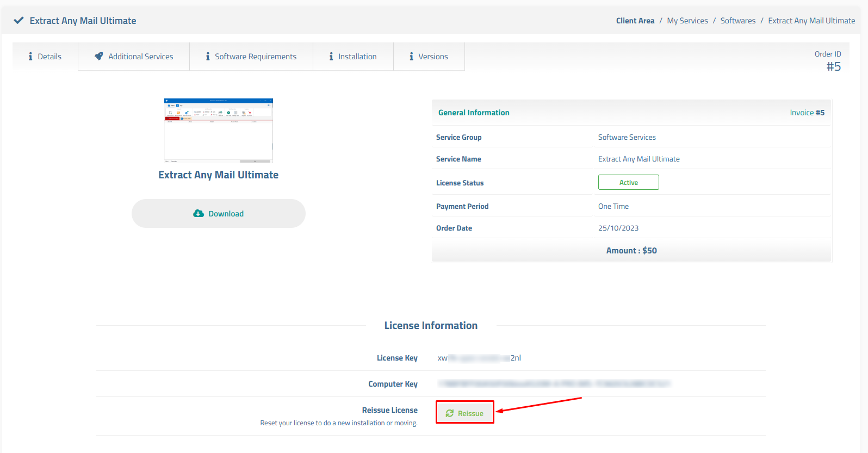
Task: Click the Active license status badge
Action: pyautogui.click(x=629, y=182)
